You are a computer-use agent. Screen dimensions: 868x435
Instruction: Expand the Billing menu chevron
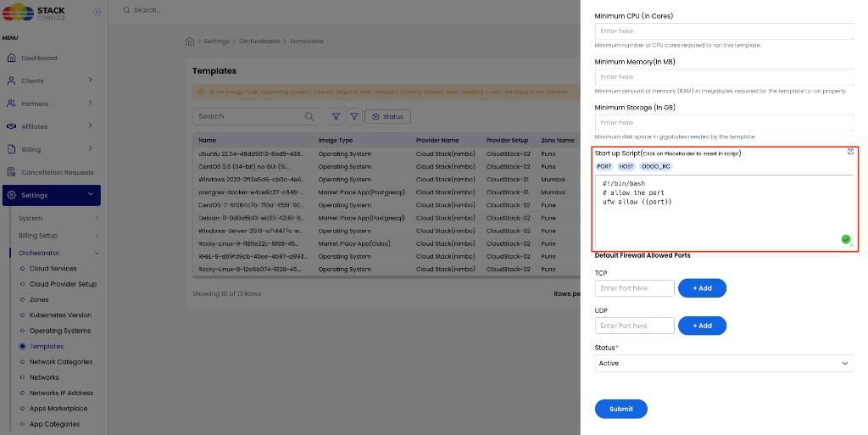(90, 149)
